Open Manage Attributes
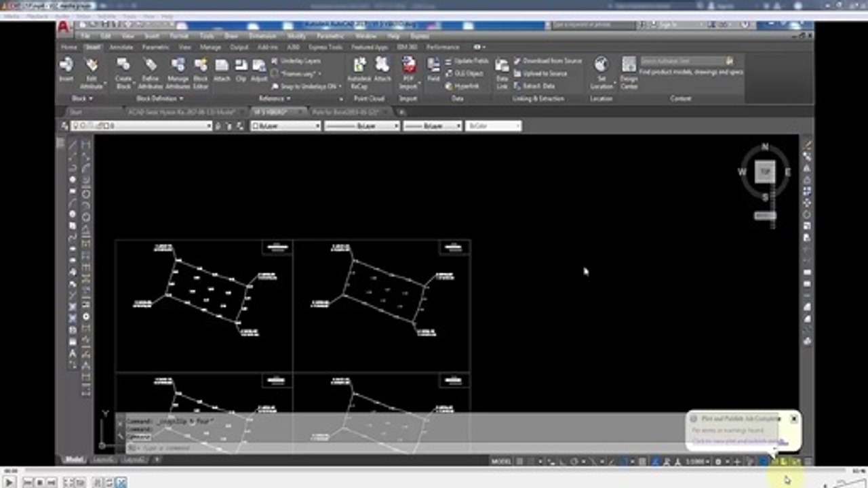 (x=178, y=73)
